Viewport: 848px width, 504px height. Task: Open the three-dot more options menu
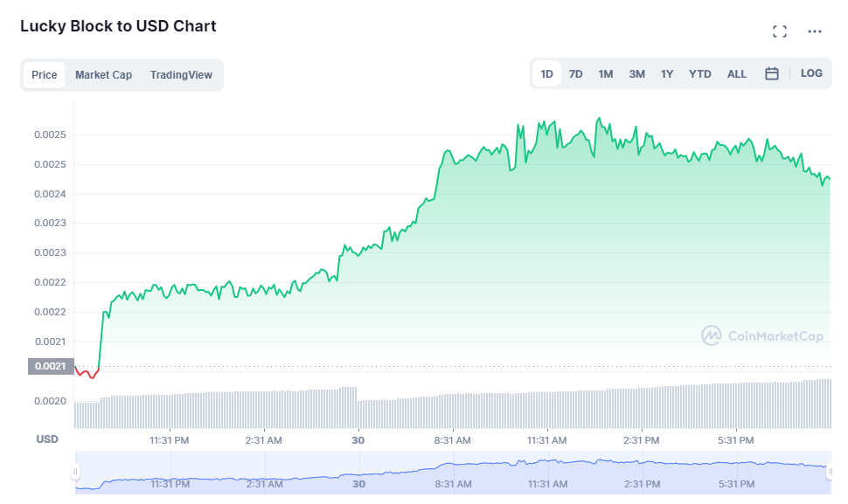[815, 31]
